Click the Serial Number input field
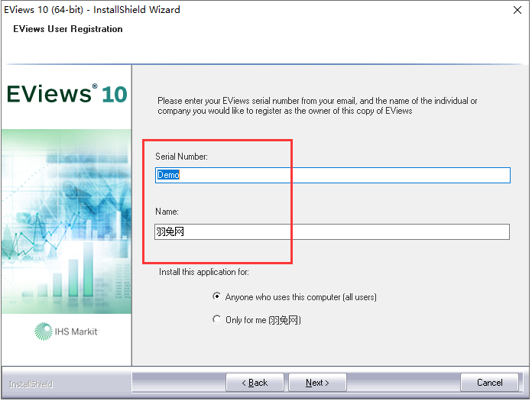Image resolution: width=532 pixels, height=401 pixels. point(332,175)
